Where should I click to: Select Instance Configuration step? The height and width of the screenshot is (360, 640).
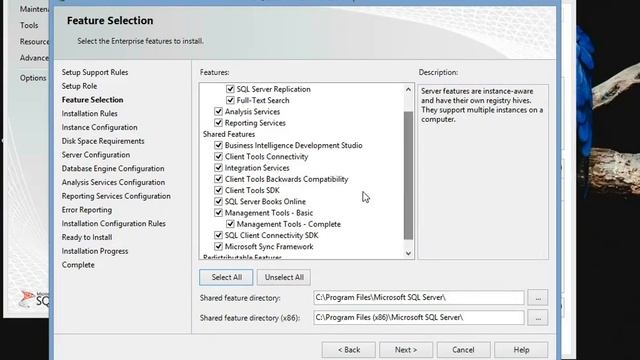click(x=99, y=127)
